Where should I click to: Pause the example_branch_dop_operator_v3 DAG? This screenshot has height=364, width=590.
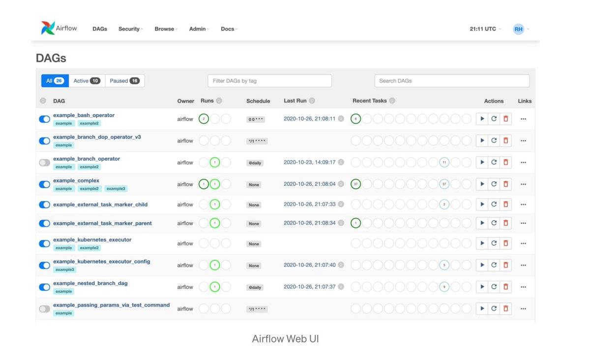pyautogui.click(x=44, y=140)
